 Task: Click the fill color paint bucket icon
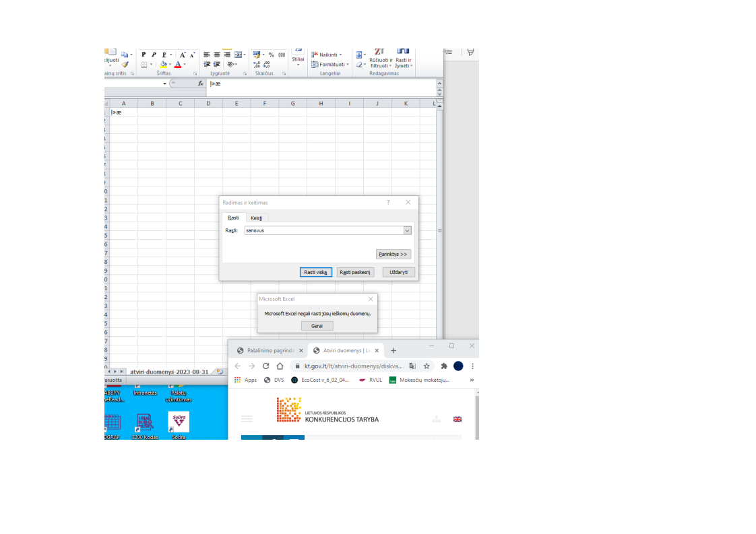164,65
